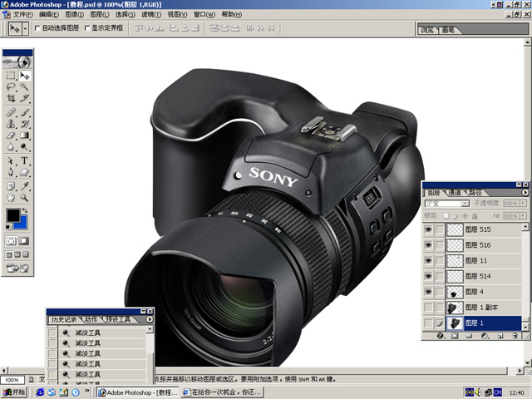Select the Custom Shape tool
The image size is (532, 399).
tap(24, 172)
